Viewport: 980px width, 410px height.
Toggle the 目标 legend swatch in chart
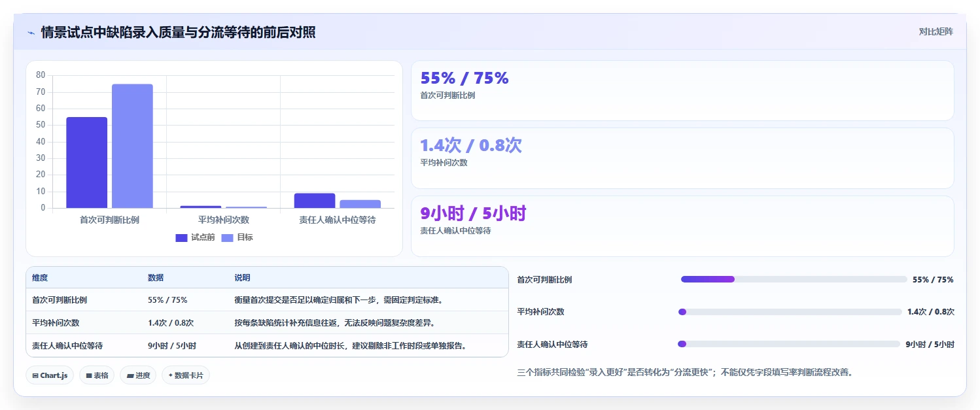[227, 238]
